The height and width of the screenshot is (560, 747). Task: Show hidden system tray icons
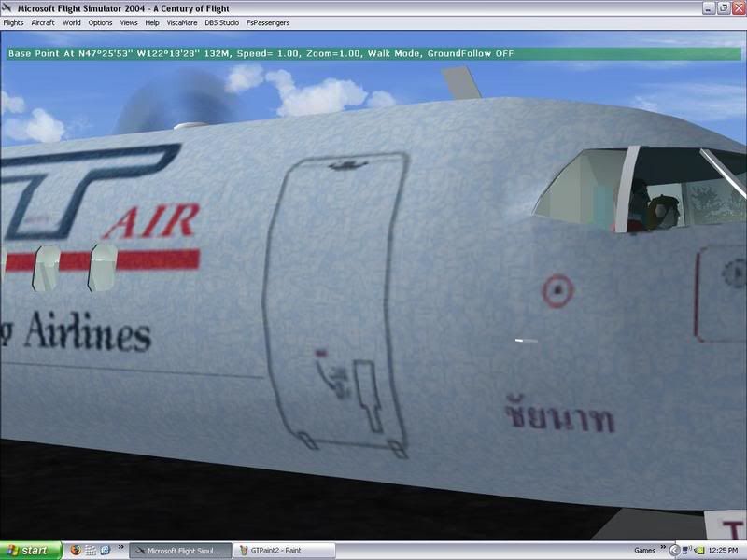tap(674, 551)
